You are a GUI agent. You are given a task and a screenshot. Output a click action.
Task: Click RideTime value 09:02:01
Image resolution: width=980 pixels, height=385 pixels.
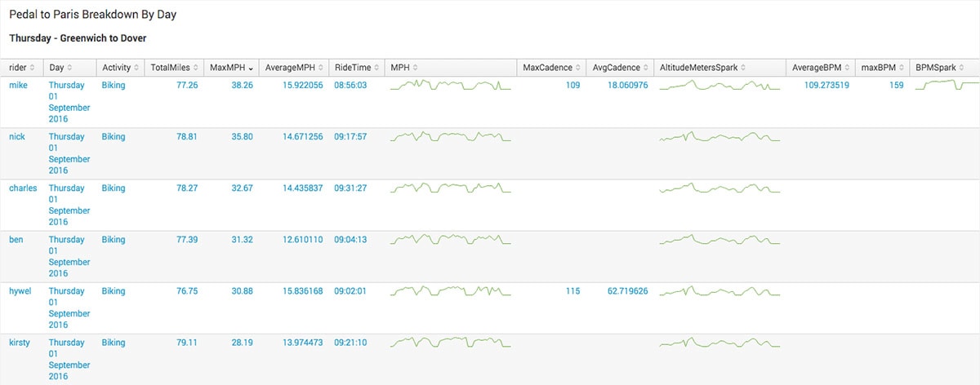(350, 290)
